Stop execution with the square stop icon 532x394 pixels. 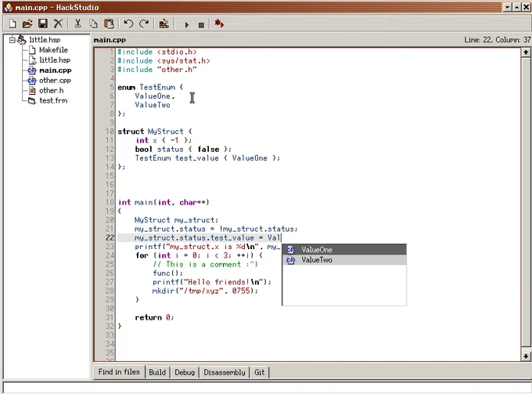[201, 25]
